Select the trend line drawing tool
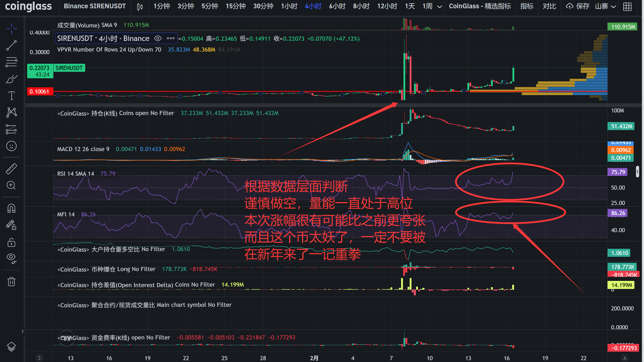The width and height of the screenshot is (644, 362). pyautogui.click(x=11, y=45)
